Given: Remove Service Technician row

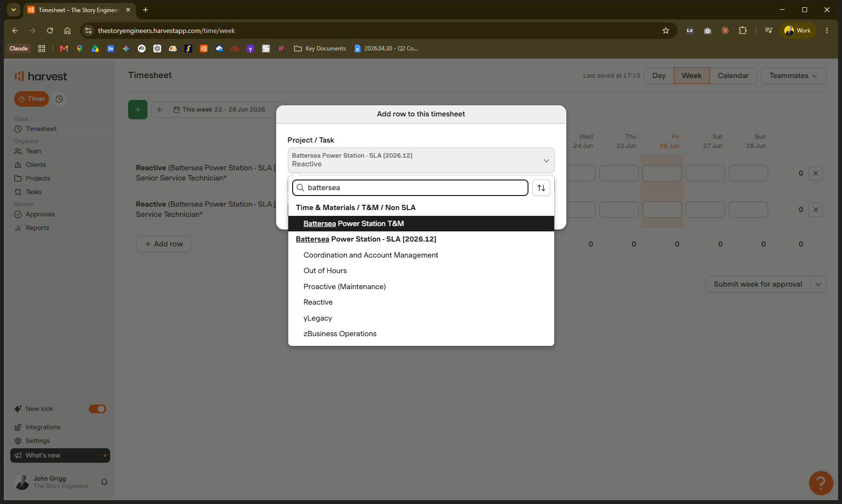Looking at the screenshot, I should coord(815,210).
